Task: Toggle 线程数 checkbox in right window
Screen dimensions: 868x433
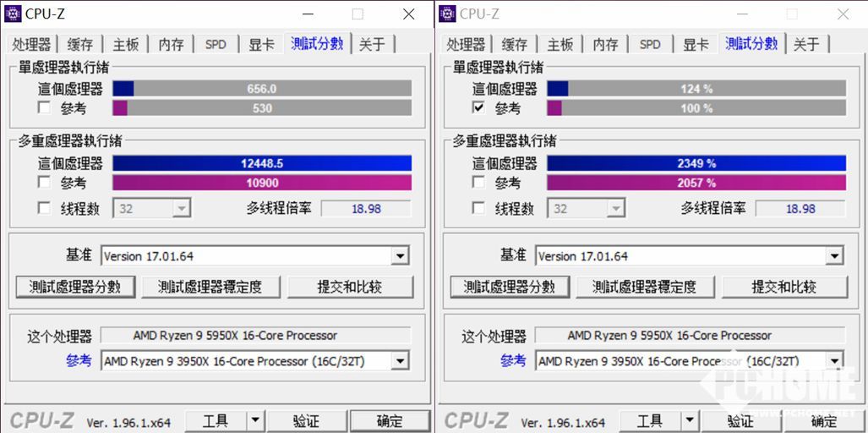Action: pos(479,208)
